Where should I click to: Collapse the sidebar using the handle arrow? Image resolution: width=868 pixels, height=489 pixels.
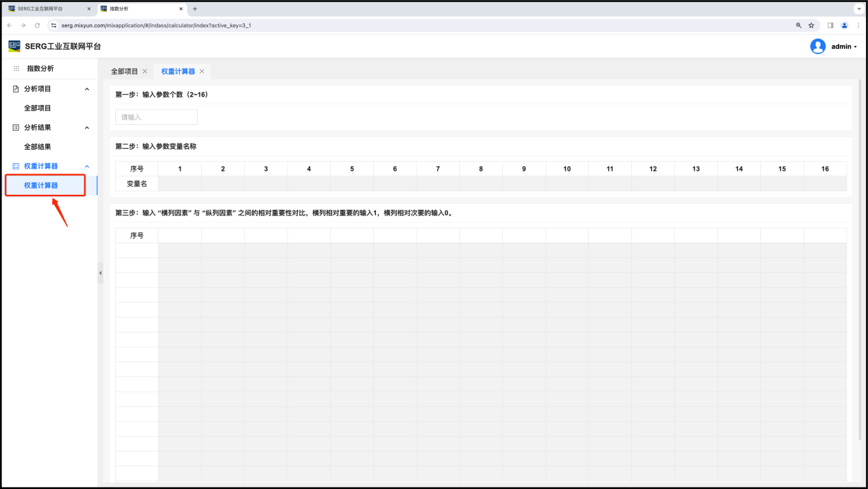coord(100,273)
